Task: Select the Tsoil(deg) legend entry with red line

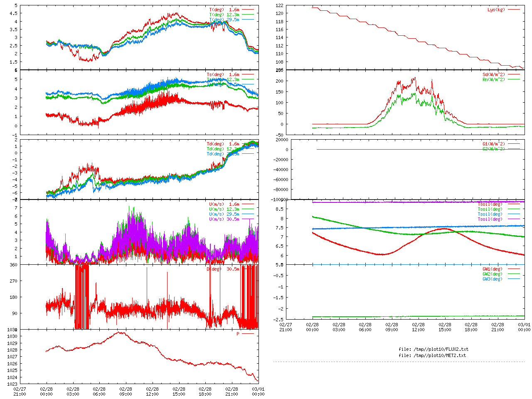Action: (490, 204)
